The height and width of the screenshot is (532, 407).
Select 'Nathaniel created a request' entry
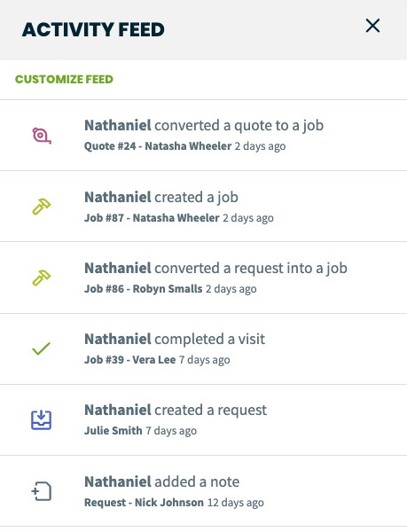204,420
